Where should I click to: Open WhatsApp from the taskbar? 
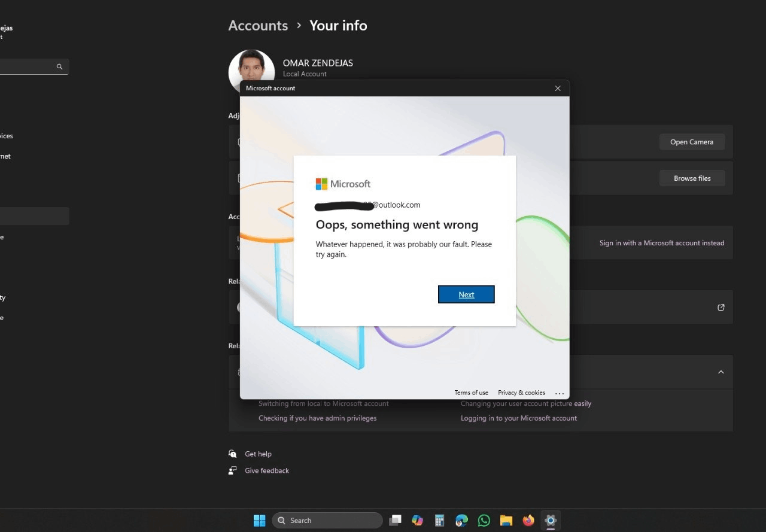[x=484, y=521]
